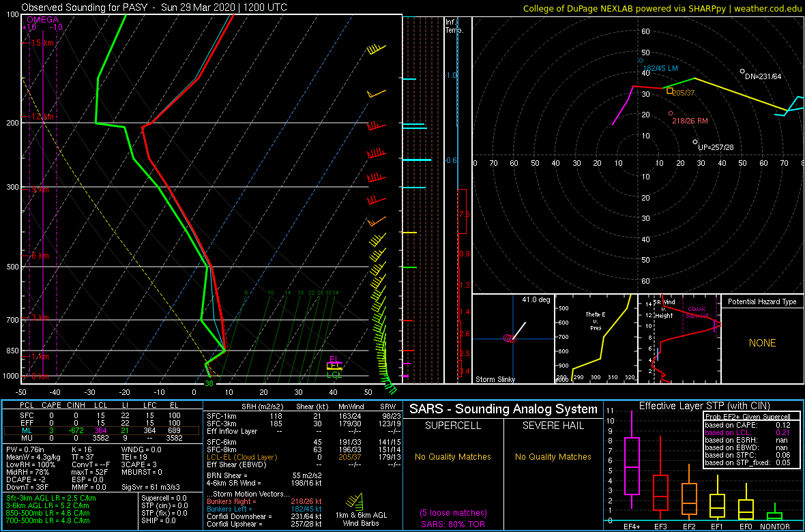805x532 pixels.
Task: Click No Quality Matches under SUPERCELL
Action: (x=453, y=457)
